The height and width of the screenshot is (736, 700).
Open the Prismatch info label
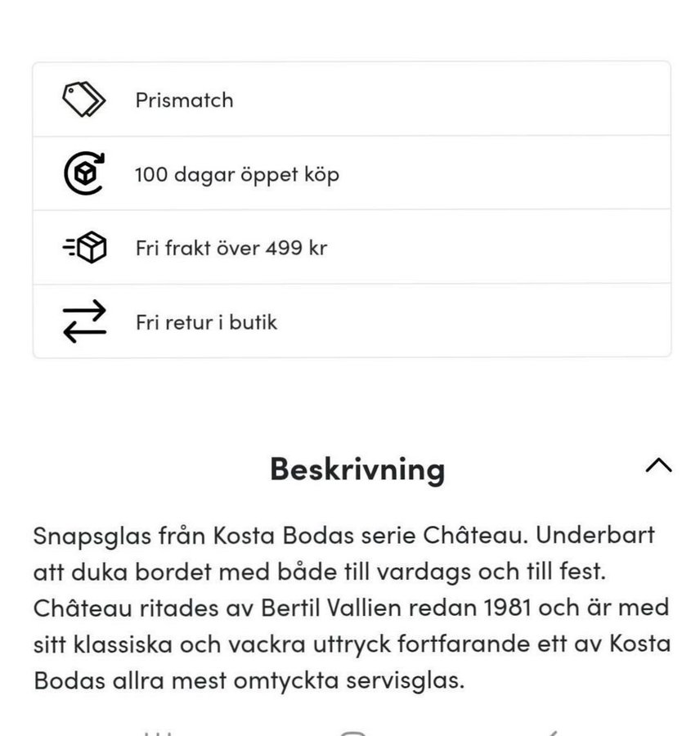[184, 100]
